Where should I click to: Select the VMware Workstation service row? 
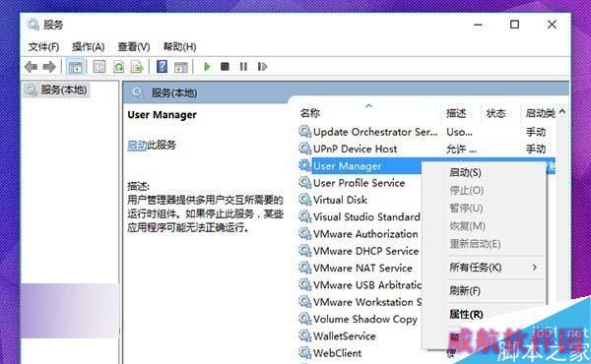tap(367, 302)
